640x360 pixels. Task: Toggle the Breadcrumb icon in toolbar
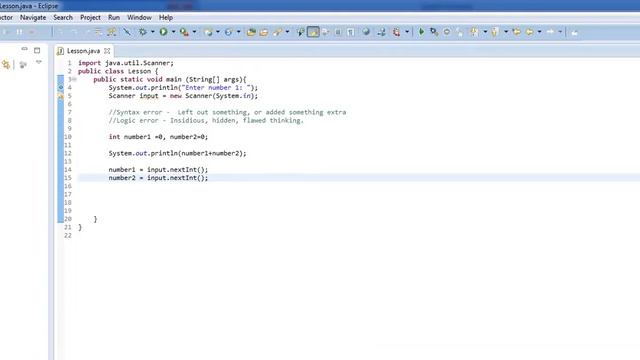pyautogui.click(x=300, y=32)
